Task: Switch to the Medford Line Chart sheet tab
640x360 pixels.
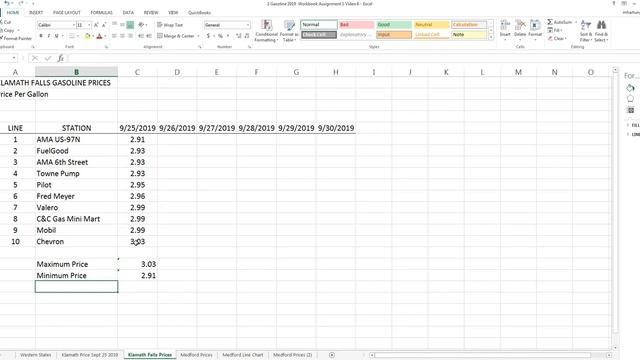Action: [x=243, y=355]
